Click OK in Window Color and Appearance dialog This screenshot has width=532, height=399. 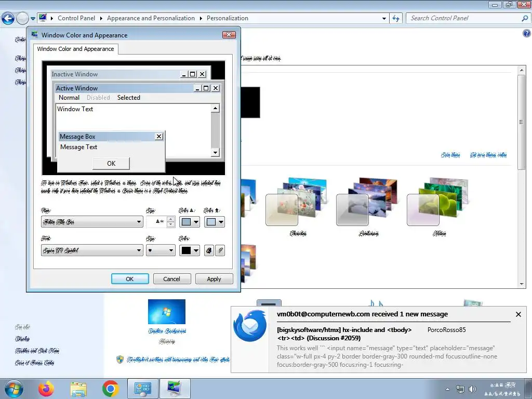tap(130, 279)
